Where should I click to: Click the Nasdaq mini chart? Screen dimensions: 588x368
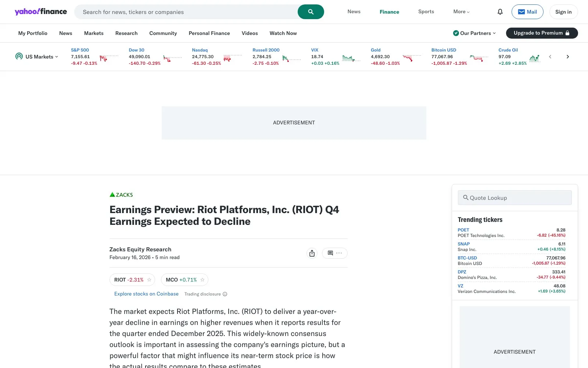click(x=233, y=58)
